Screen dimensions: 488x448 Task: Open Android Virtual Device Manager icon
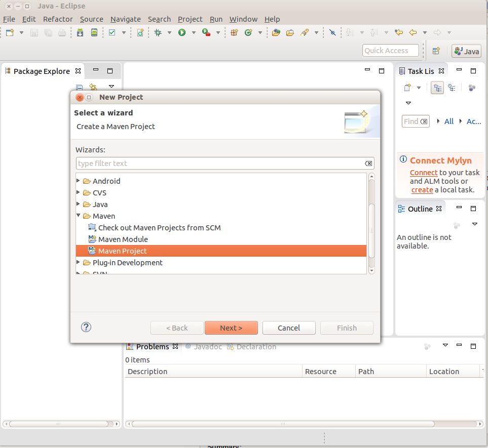pos(94,32)
